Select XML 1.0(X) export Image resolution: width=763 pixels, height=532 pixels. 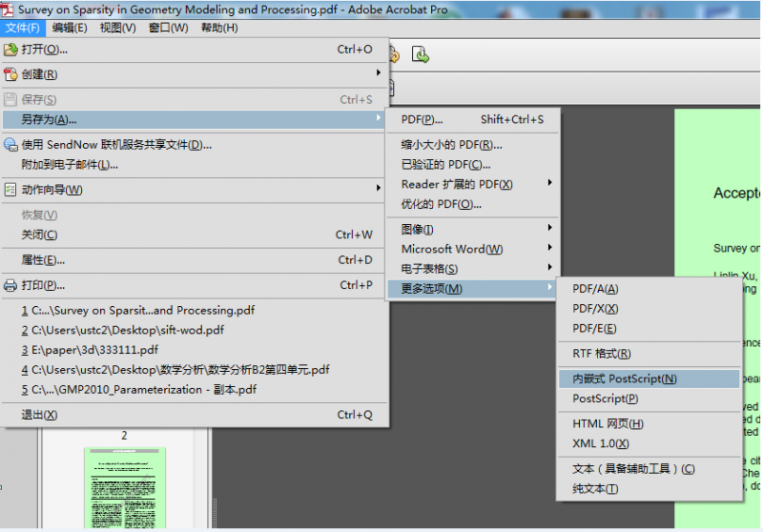pyautogui.click(x=650, y=444)
